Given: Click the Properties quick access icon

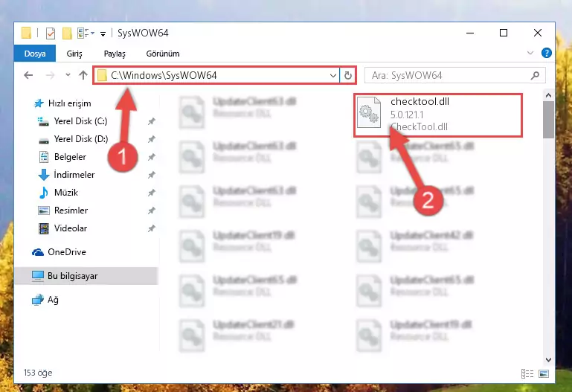Looking at the screenshot, I should point(51,33).
